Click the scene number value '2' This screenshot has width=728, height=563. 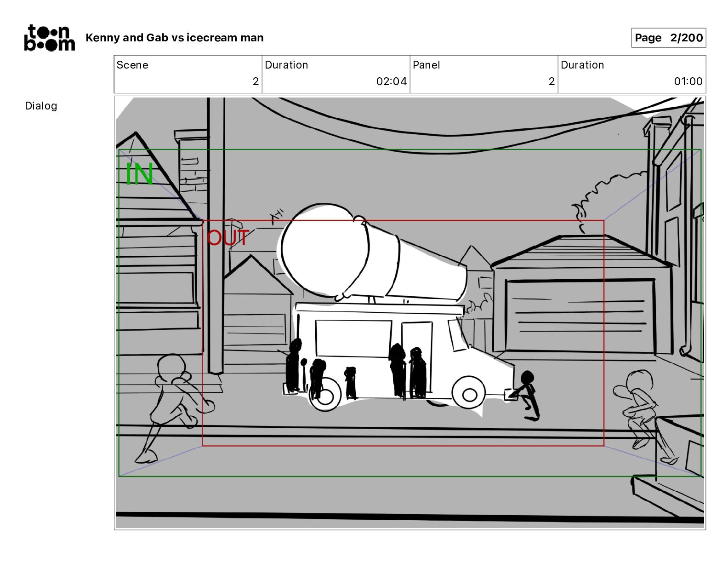(256, 81)
